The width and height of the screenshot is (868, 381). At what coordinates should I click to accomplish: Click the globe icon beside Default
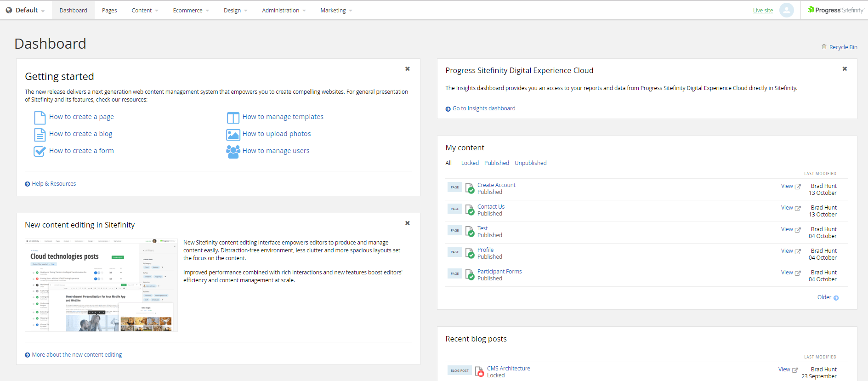tap(9, 10)
